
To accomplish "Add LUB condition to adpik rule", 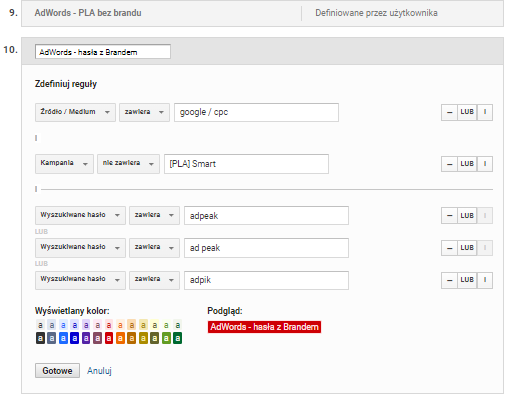I will pos(467,280).
